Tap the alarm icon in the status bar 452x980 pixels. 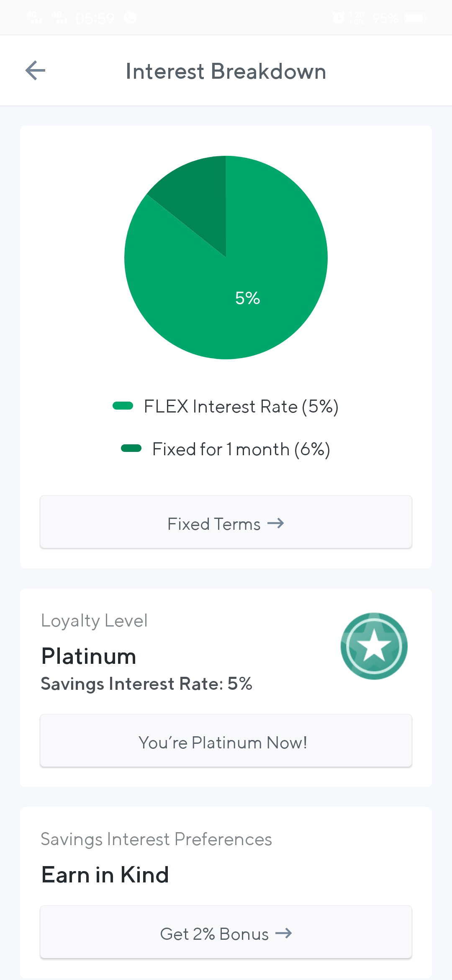tap(338, 18)
